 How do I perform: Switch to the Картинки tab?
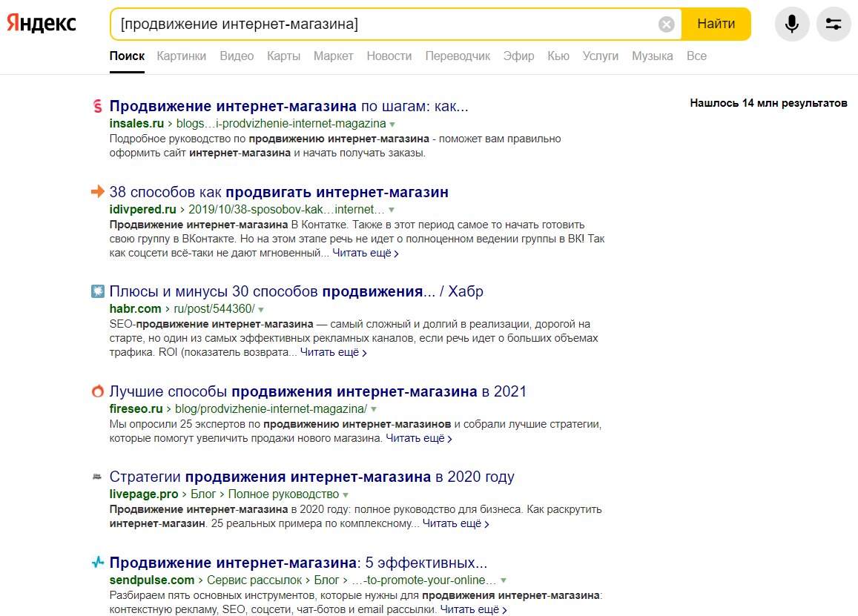(x=181, y=56)
